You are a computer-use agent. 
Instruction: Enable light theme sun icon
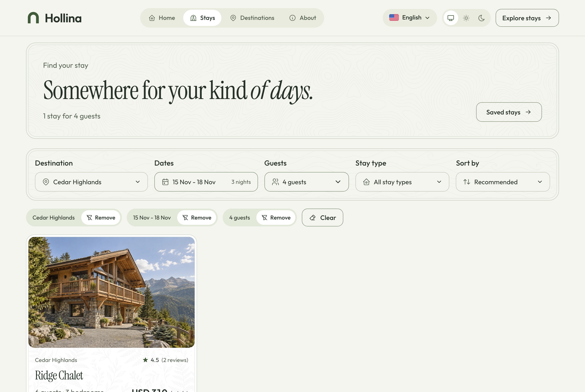(x=466, y=18)
